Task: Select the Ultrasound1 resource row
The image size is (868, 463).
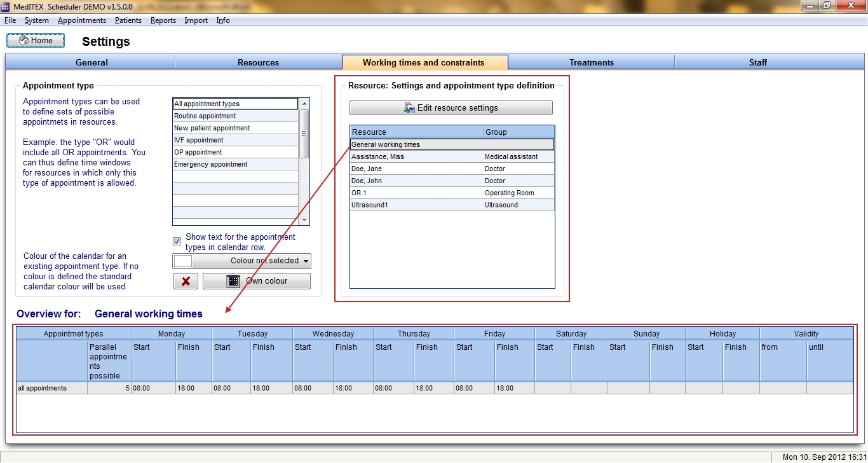Action: pos(452,205)
